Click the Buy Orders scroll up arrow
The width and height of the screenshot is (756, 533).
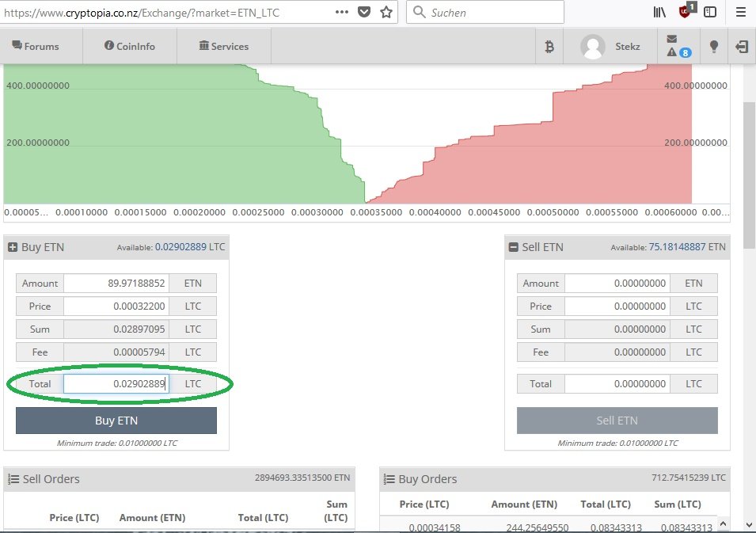pos(723,523)
